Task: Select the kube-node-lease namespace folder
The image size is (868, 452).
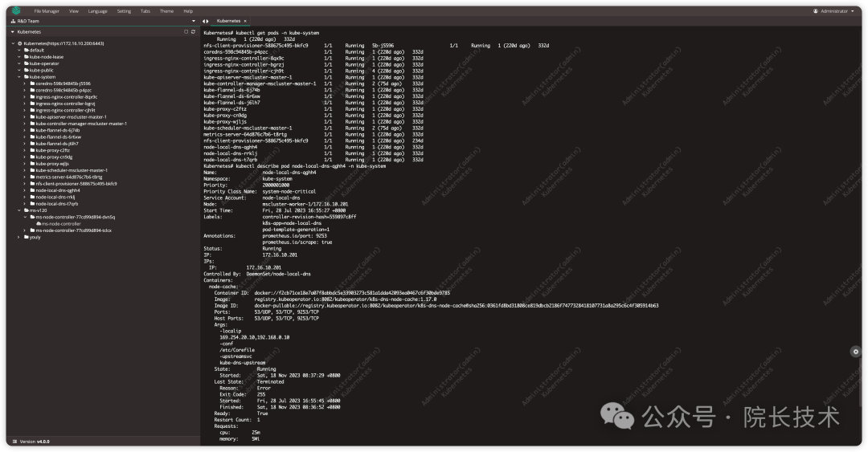Action: point(47,56)
